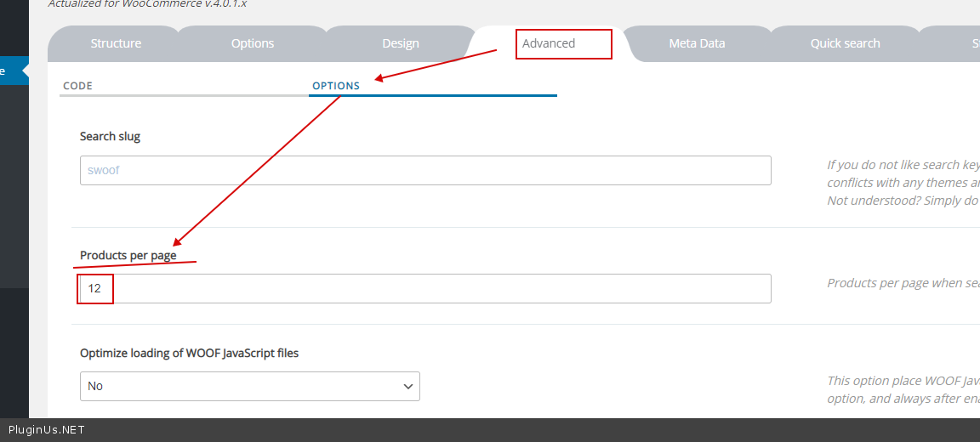Click the Products per page help text
The height and width of the screenshot is (442, 980).
point(902,283)
